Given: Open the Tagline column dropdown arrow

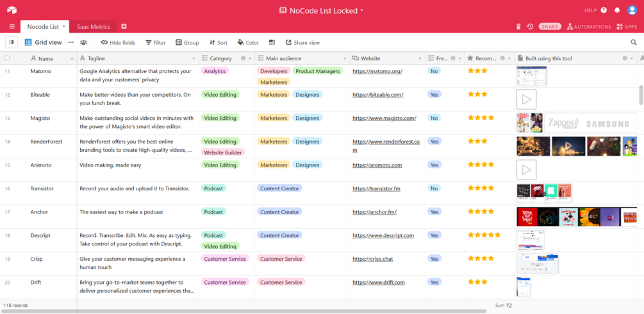Looking at the screenshot, I should click(194, 59).
